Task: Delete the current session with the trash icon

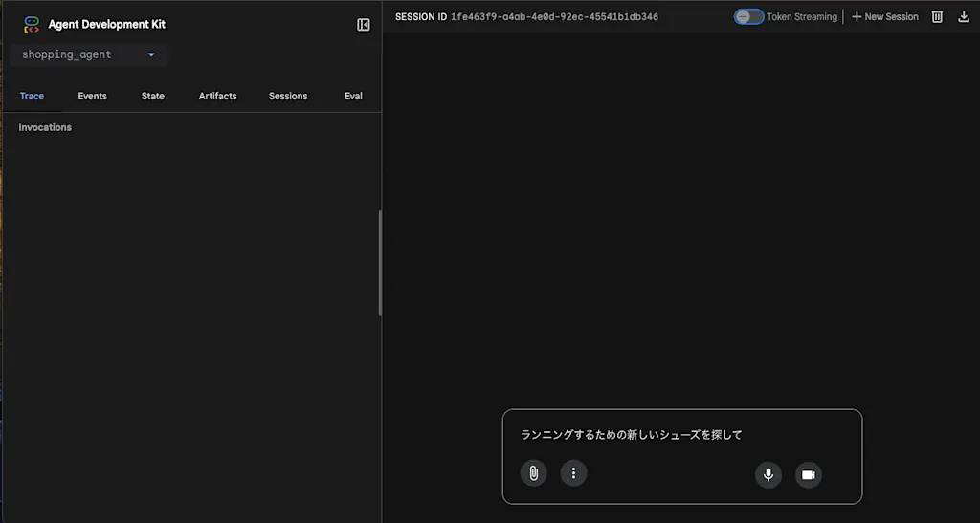Action: click(x=937, y=17)
